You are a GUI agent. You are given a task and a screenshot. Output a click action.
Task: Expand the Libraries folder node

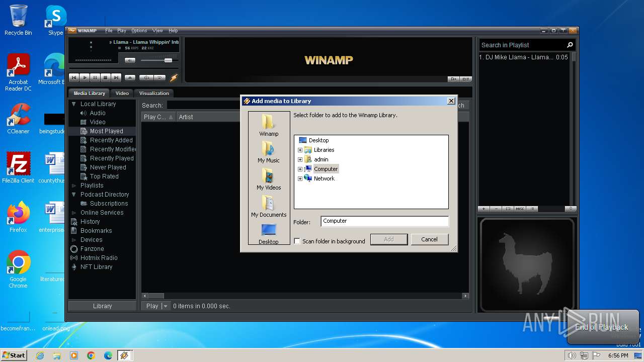[300, 150]
